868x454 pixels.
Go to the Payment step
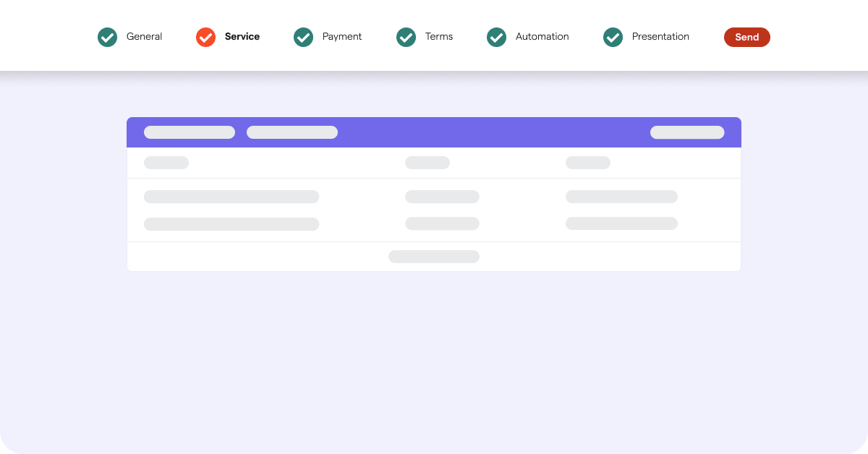coord(341,37)
